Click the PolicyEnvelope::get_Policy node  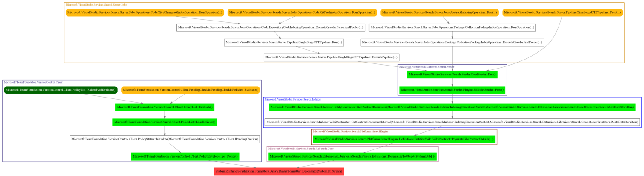click(x=185, y=156)
